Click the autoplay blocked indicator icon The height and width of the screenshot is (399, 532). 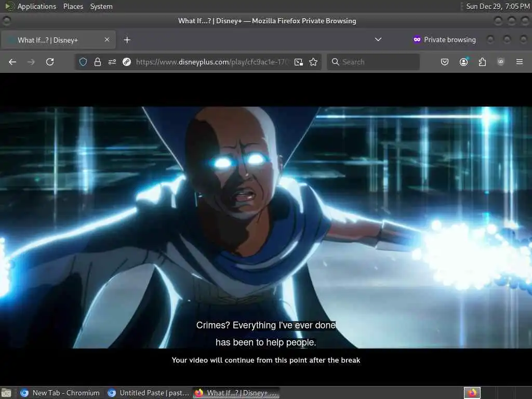point(127,62)
